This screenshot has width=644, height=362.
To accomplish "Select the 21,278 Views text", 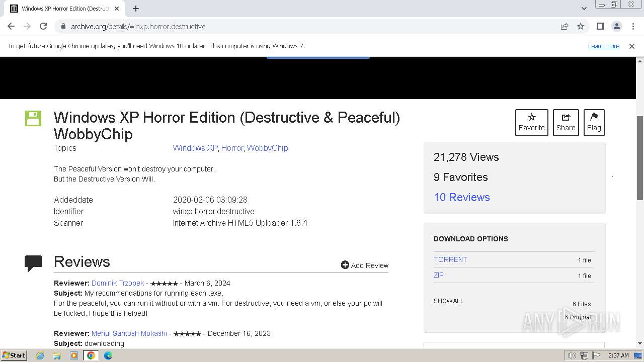I will 466,157.
